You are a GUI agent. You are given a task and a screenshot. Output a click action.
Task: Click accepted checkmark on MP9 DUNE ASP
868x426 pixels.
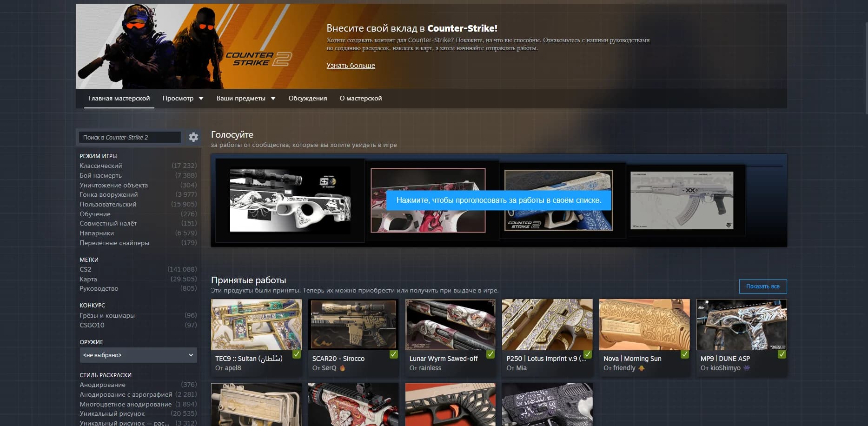(782, 354)
